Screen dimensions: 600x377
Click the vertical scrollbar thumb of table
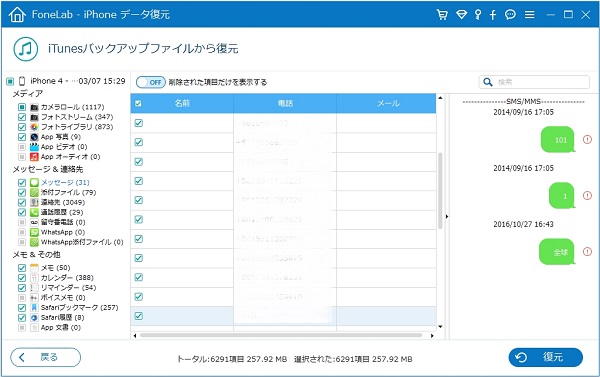(440, 191)
